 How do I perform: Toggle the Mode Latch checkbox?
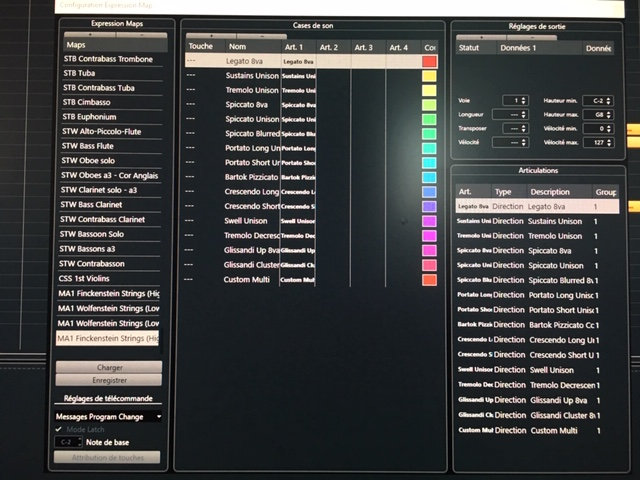[x=58, y=429]
